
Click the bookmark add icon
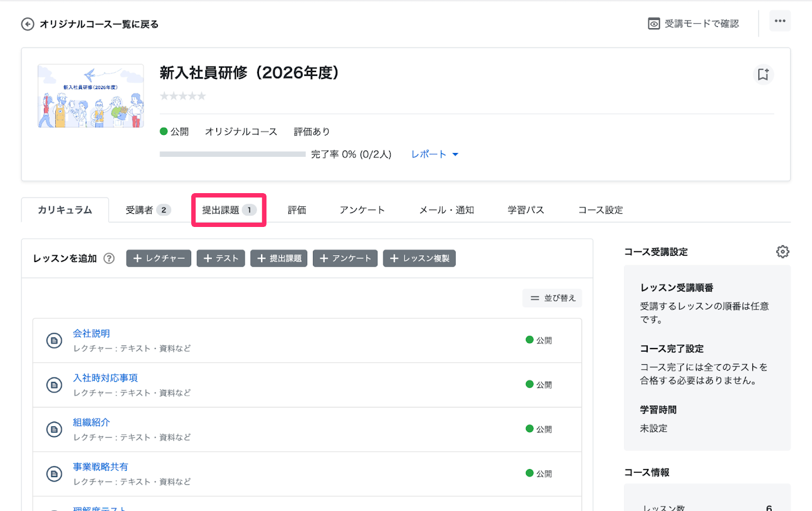pos(763,75)
